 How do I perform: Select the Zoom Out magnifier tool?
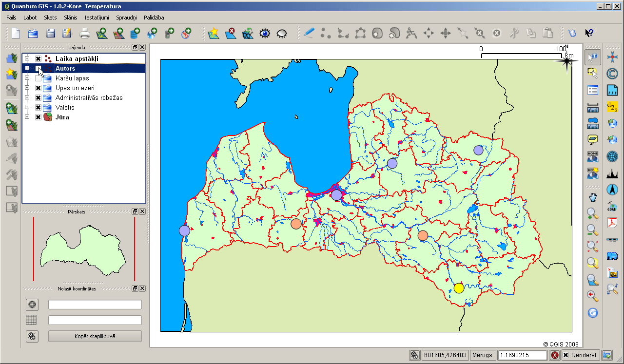click(x=593, y=230)
